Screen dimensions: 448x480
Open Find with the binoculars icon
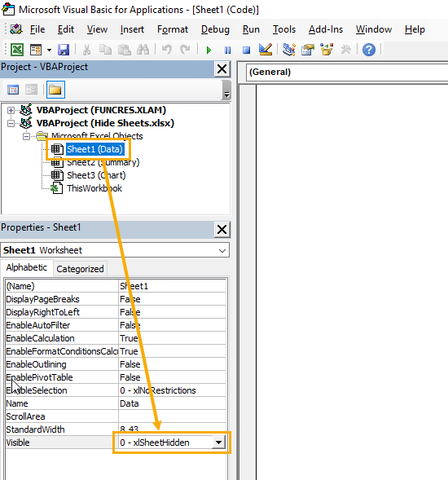143,49
